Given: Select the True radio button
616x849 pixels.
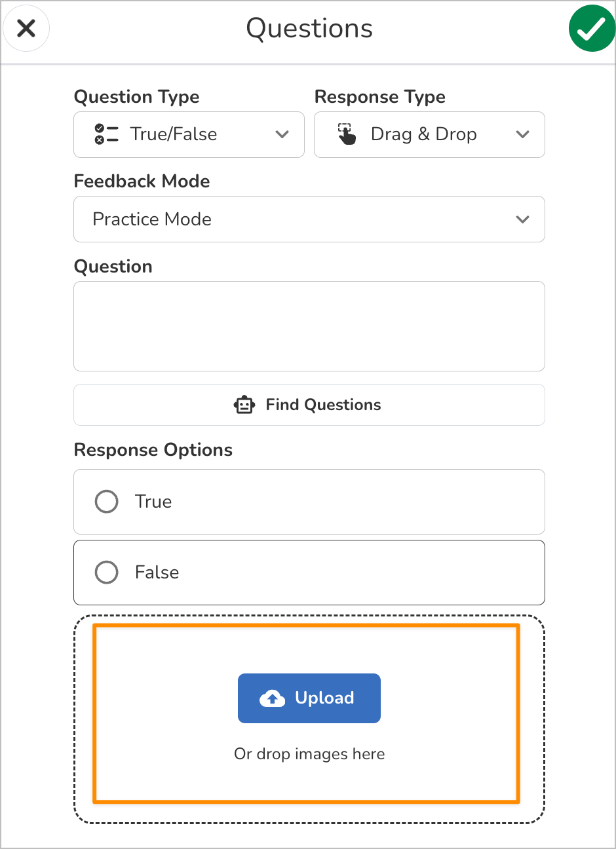Looking at the screenshot, I should [106, 502].
